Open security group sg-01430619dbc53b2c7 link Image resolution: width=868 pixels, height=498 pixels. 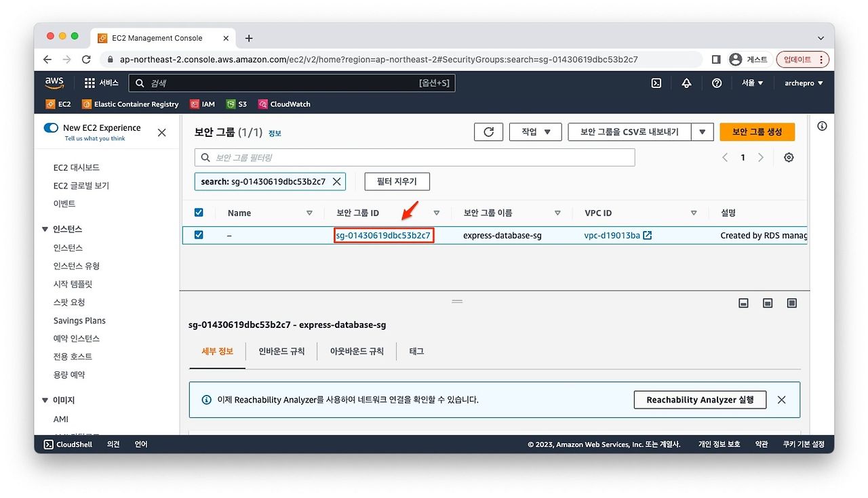tap(383, 236)
